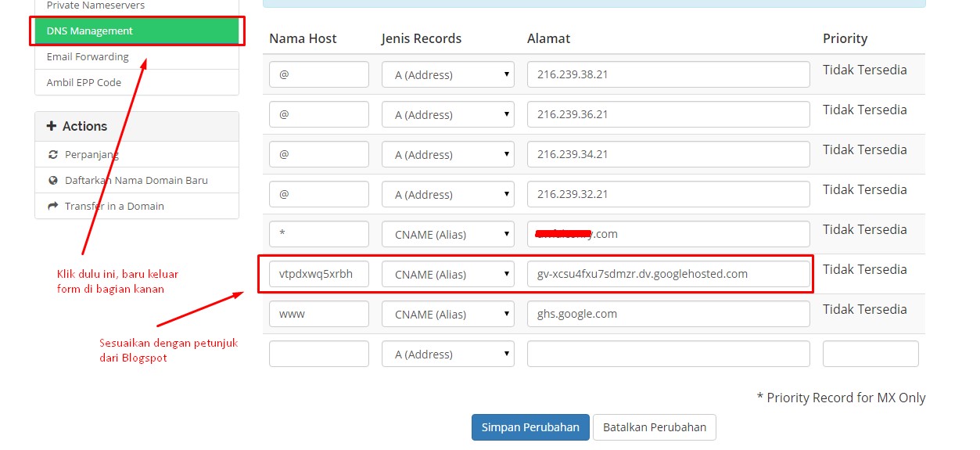Click the Simpan Perubahan button
Image resolution: width=980 pixels, height=450 pixels.
[530, 427]
